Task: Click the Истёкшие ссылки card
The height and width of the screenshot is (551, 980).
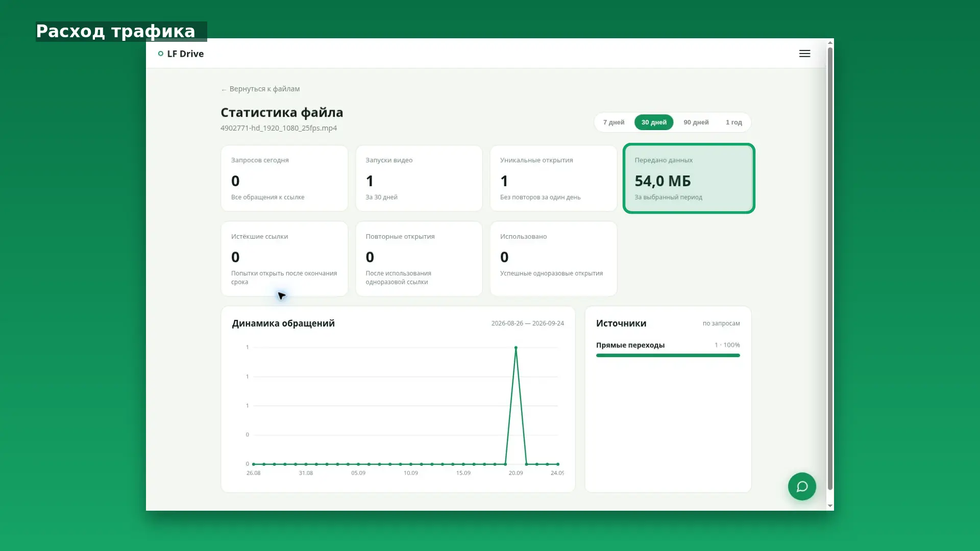Action: [x=284, y=259]
